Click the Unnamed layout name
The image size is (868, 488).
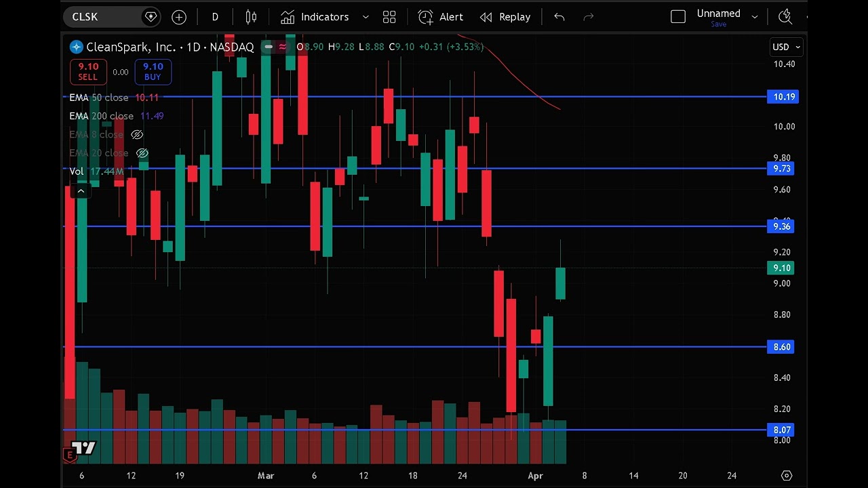point(718,14)
